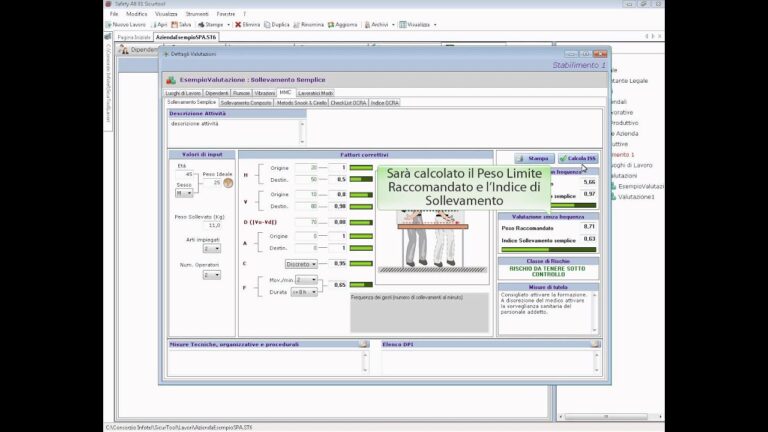The image size is (768, 432).
Task: Open the Modifica menu
Action: click(x=137, y=14)
